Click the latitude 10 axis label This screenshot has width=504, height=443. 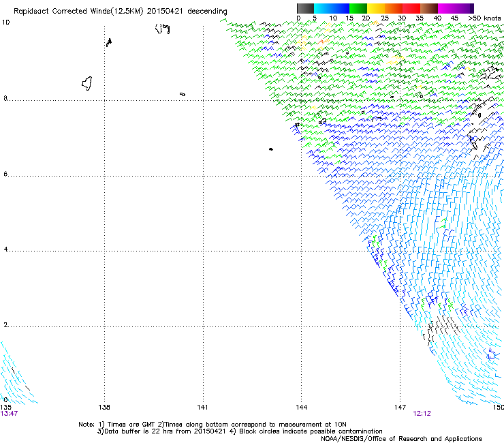click(x=5, y=22)
